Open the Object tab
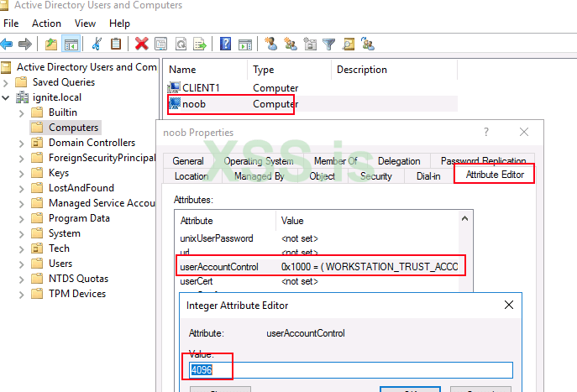This screenshot has width=577, height=392. click(322, 176)
